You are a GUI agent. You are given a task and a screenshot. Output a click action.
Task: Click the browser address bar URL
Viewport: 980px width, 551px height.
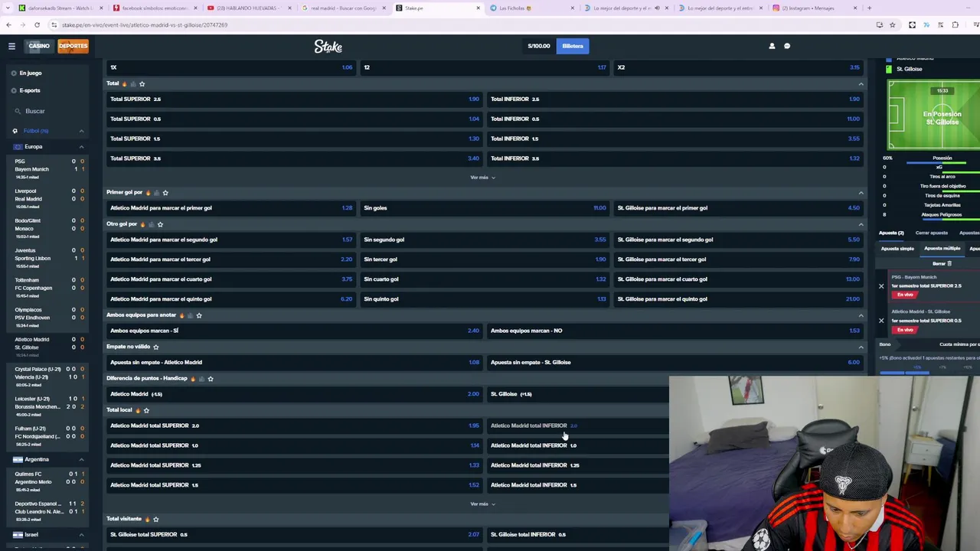tap(145, 24)
